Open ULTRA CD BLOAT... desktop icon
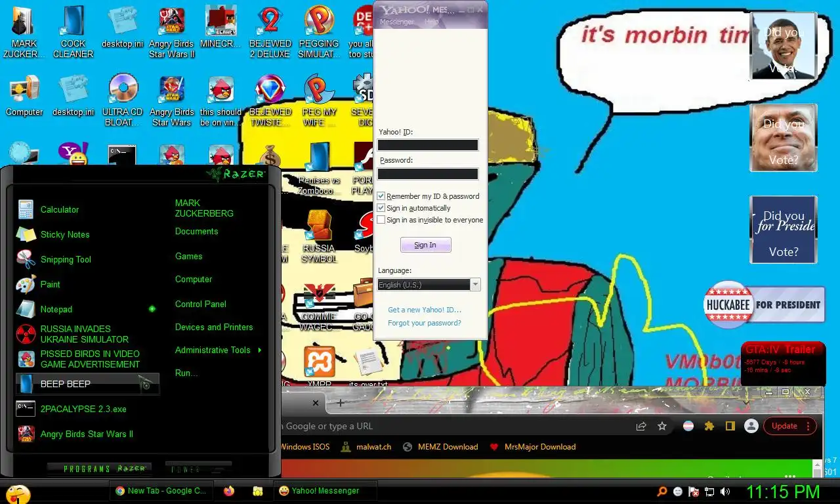Screen dimensions: 840x504 tap(123, 100)
